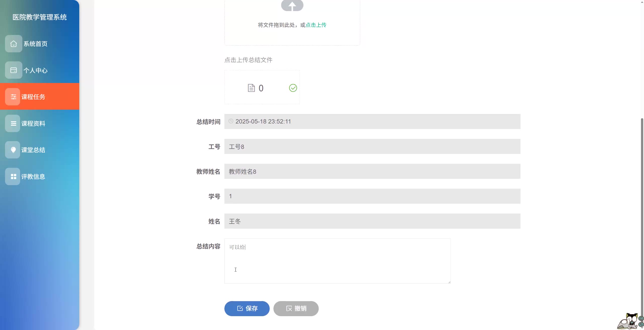Click the card icon beside 个人中心
This screenshot has width=644, height=330.
(14, 70)
